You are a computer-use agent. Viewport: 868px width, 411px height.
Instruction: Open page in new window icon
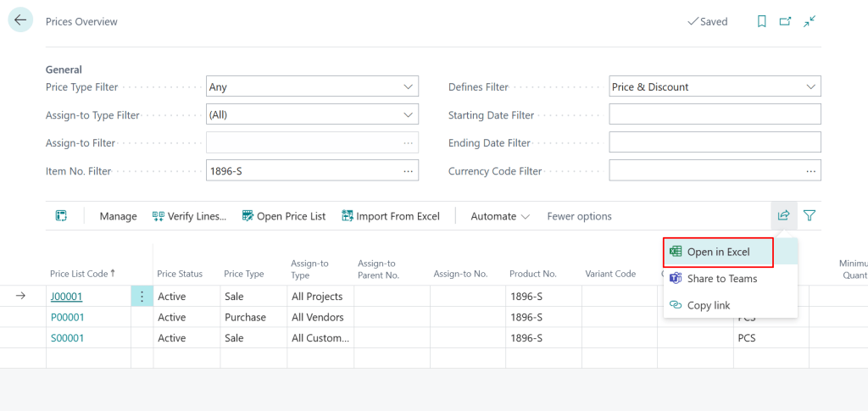[785, 21]
